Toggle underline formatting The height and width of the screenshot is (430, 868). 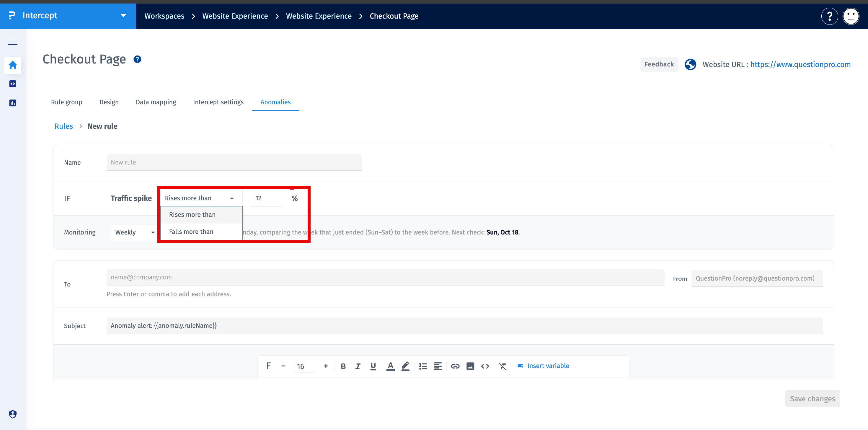click(373, 366)
